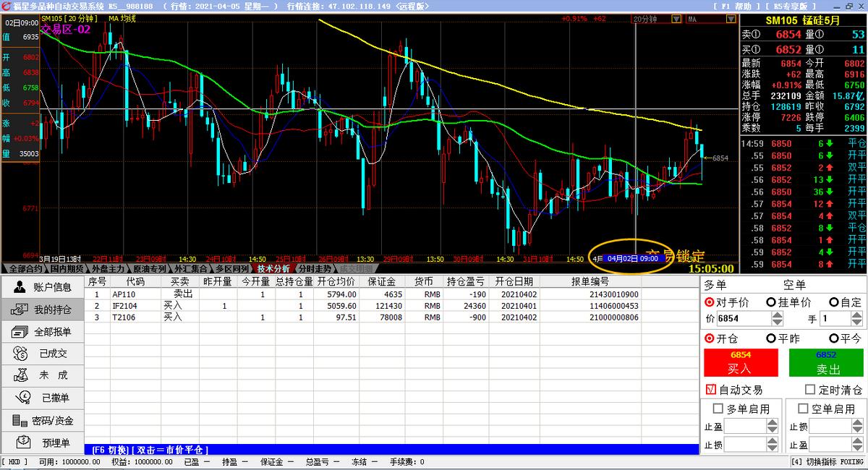The width and height of the screenshot is (868, 470).
Task: Select T2106 position row
Action: pyautogui.click(x=391, y=317)
